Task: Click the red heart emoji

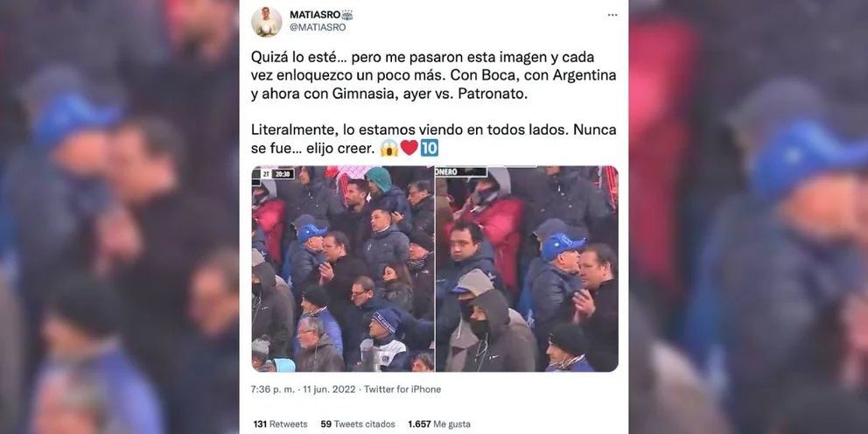Action: pyautogui.click(x=409, y=148)
